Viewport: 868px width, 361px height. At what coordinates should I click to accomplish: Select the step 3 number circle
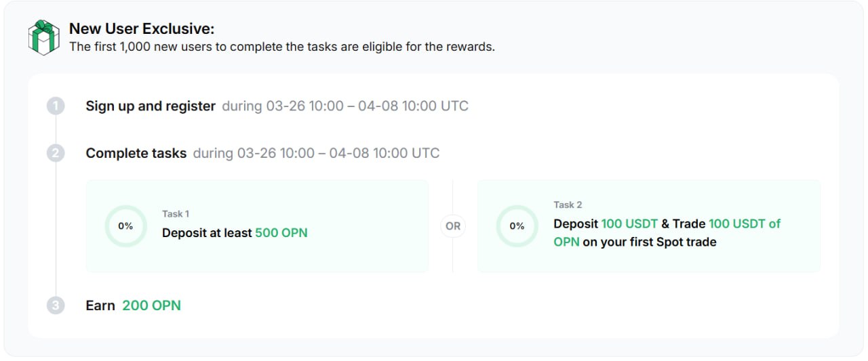[56, 305]
